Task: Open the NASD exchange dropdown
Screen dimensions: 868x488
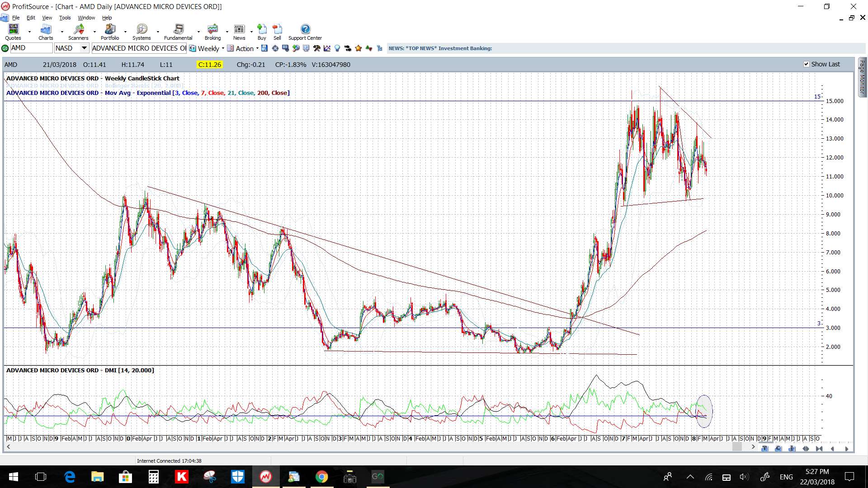Action: point(84,48)
